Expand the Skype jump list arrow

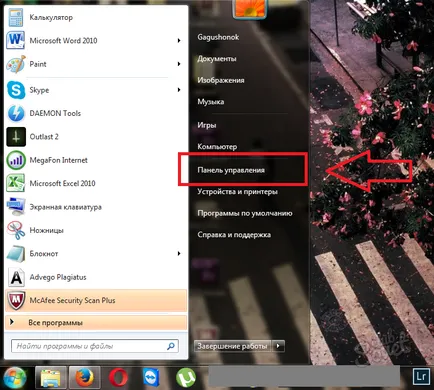[x=179, y=90]
